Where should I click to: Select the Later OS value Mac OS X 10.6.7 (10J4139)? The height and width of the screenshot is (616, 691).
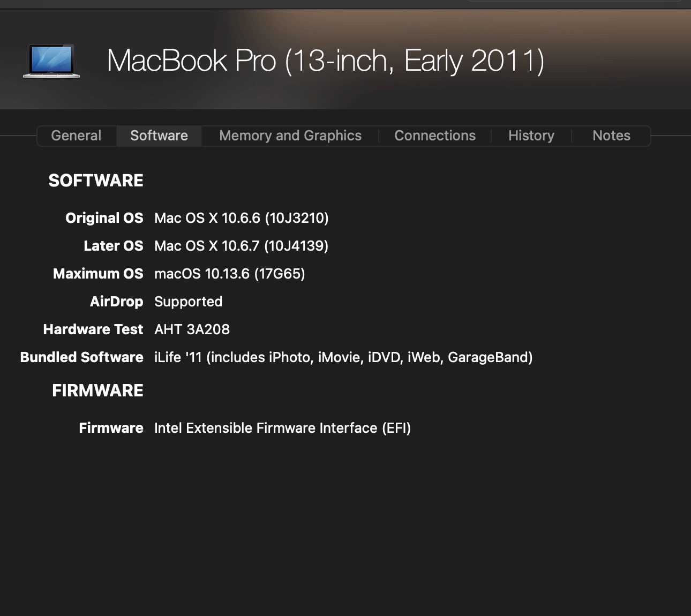(242, 246)
